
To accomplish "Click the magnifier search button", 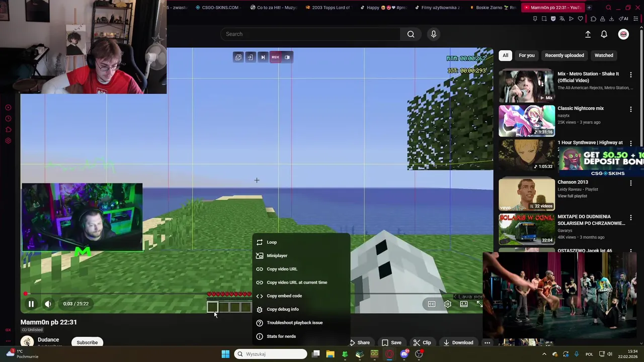I will (411, 34).
